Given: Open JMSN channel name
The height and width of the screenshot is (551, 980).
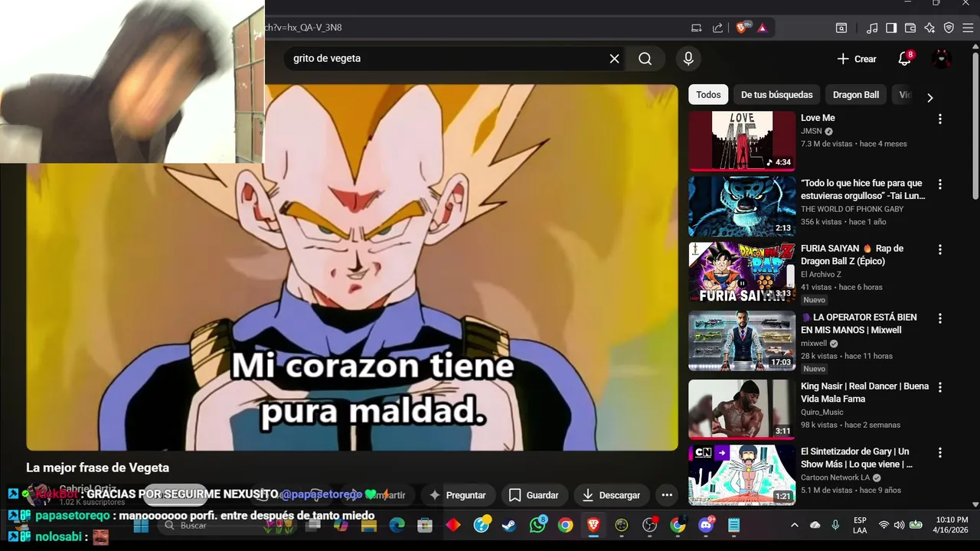Looking at the screenshot, I should (812, 132).
